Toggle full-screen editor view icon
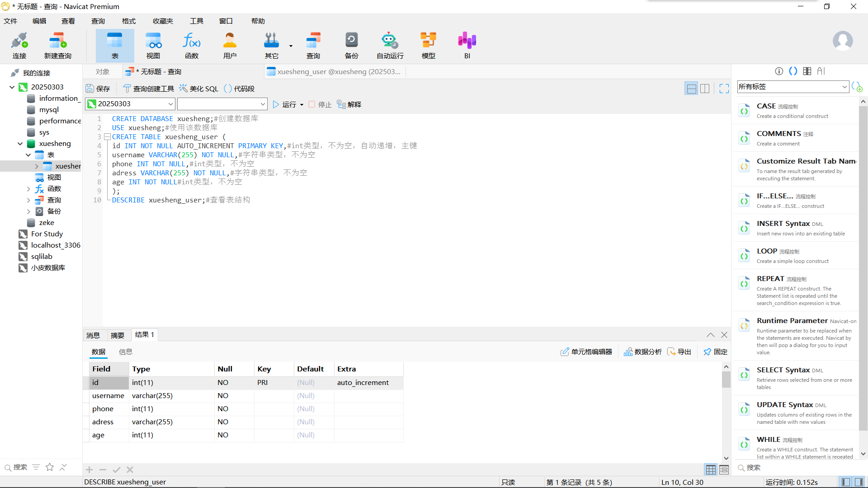Screen dimensions: 868x488 724,89
